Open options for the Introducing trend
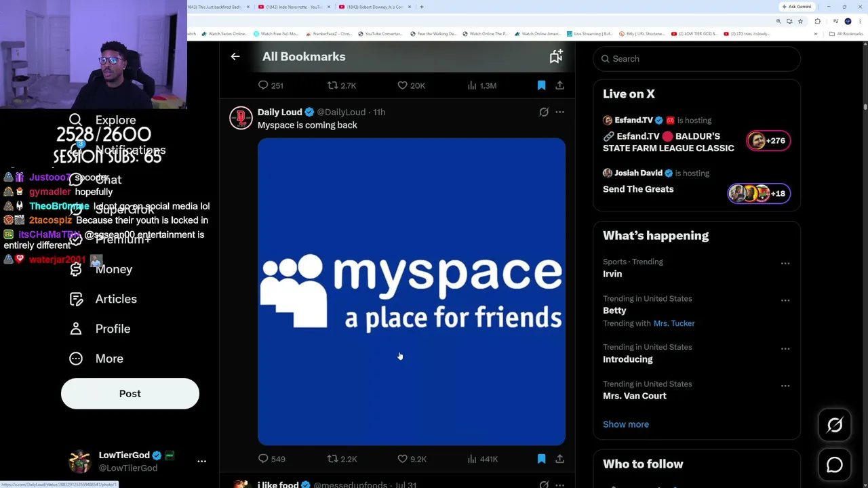The height and width of the screenshot is (488, 868). click(x=785, y=348)
